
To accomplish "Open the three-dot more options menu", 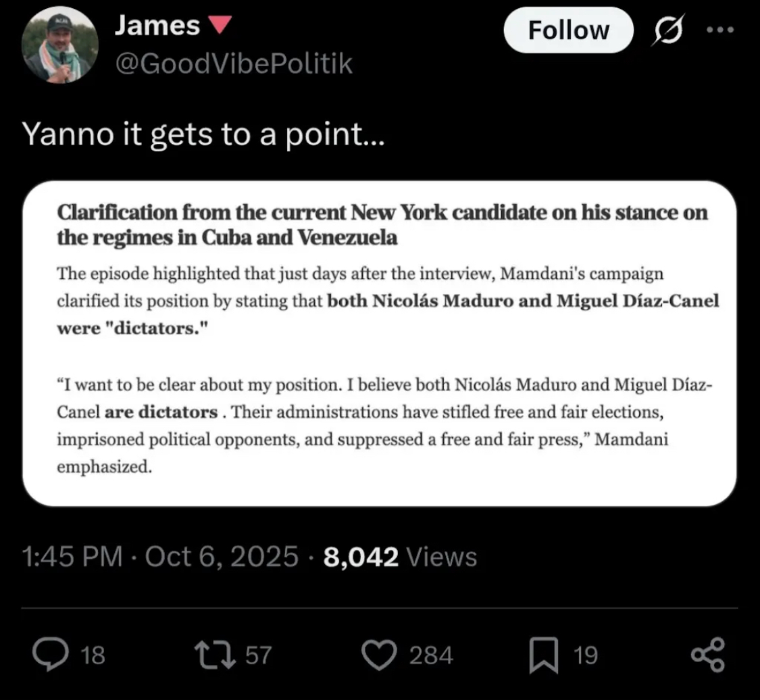I will point(721,31).
